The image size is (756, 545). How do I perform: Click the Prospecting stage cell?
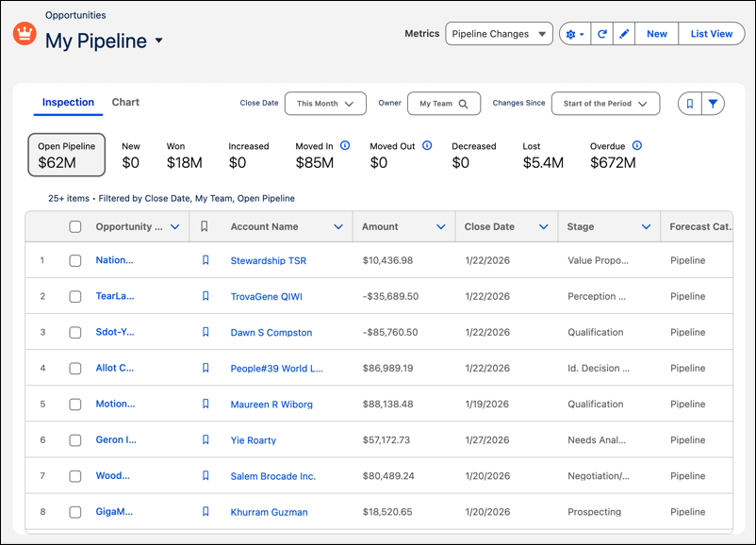point(594,512)
